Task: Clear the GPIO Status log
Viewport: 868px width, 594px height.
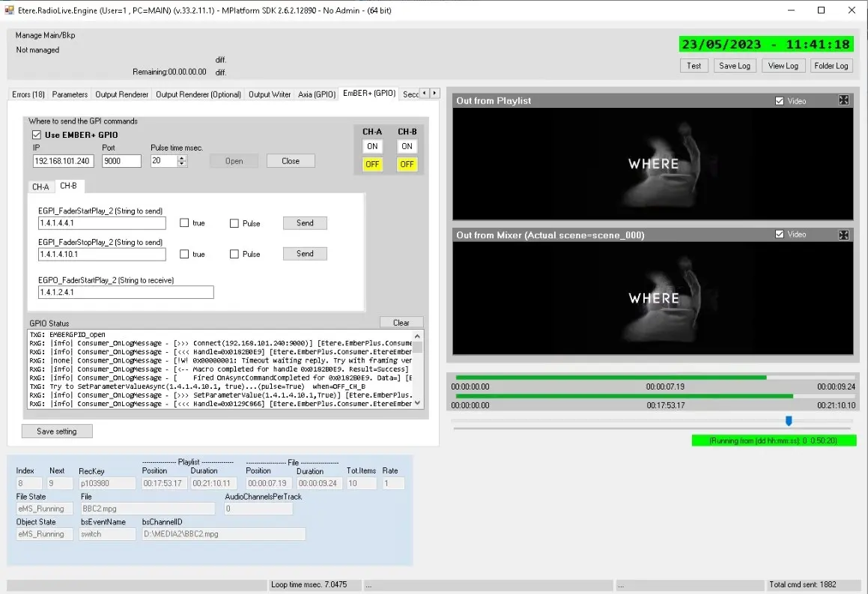Action: coord(401,323)
